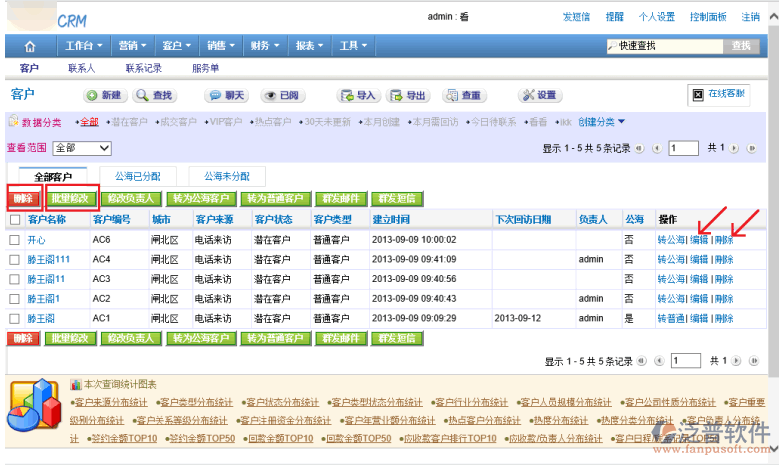Screen dimensions: 781x465
Task: Tick the checkbox for customer 开心
Action: point(15,240)
